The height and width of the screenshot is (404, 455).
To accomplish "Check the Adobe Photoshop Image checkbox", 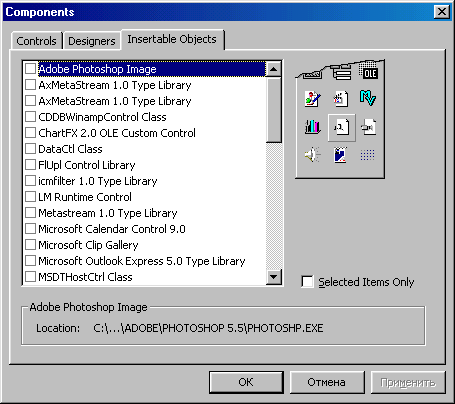I will (30, 69).
